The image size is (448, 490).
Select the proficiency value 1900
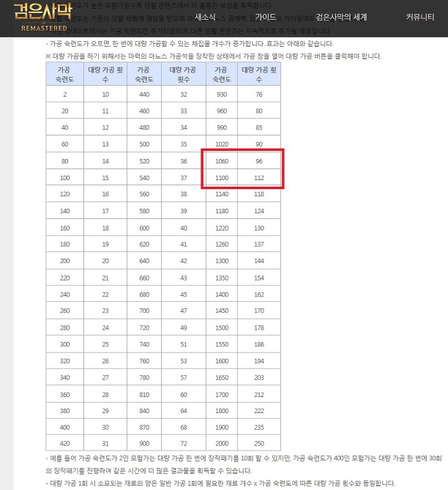coord(222,428)
